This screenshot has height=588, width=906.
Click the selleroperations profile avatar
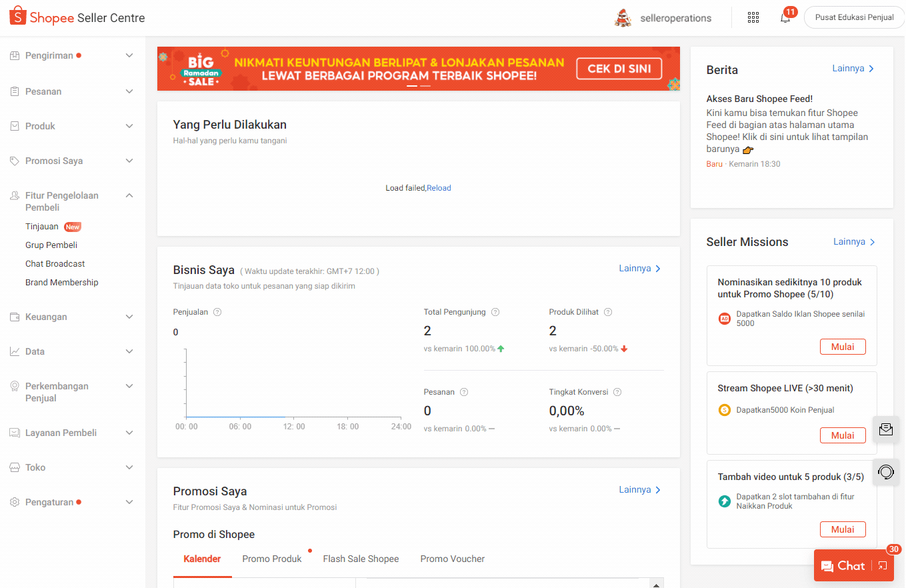tap(623, 18)
